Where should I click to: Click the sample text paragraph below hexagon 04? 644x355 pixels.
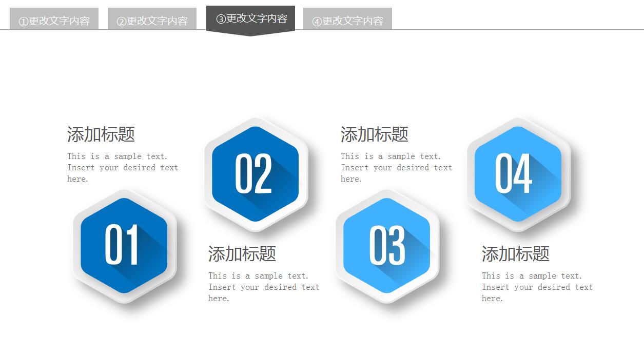click(537, 287)
